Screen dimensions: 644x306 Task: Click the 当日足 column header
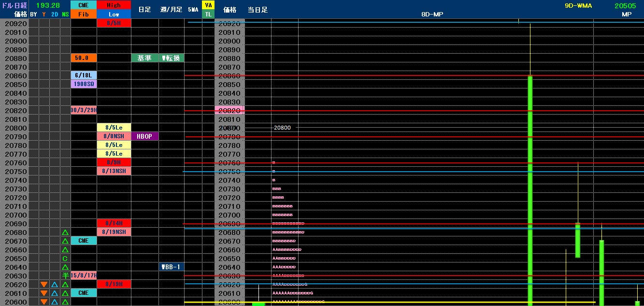coord(258,10)
